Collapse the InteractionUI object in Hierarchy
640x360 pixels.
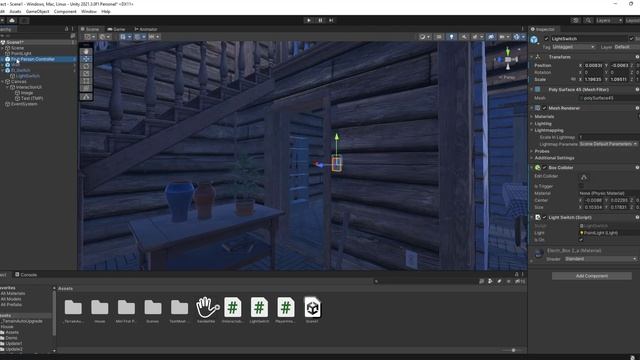click(7, 87)
